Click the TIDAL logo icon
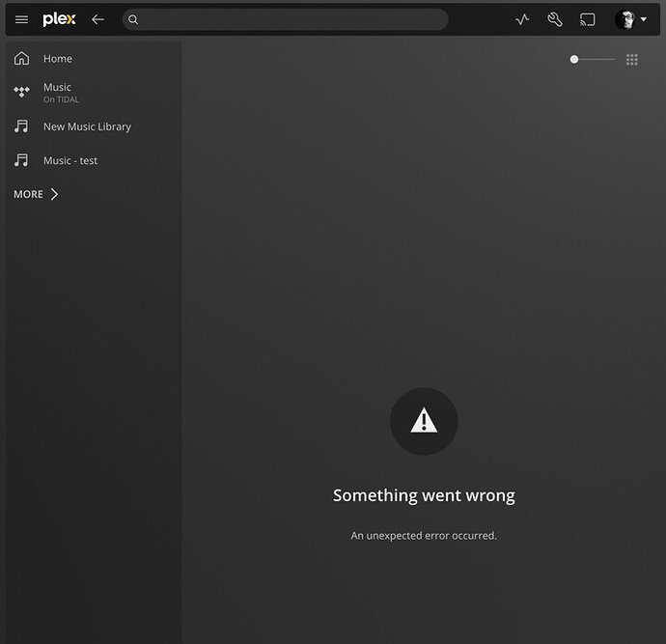 (21, 92)
